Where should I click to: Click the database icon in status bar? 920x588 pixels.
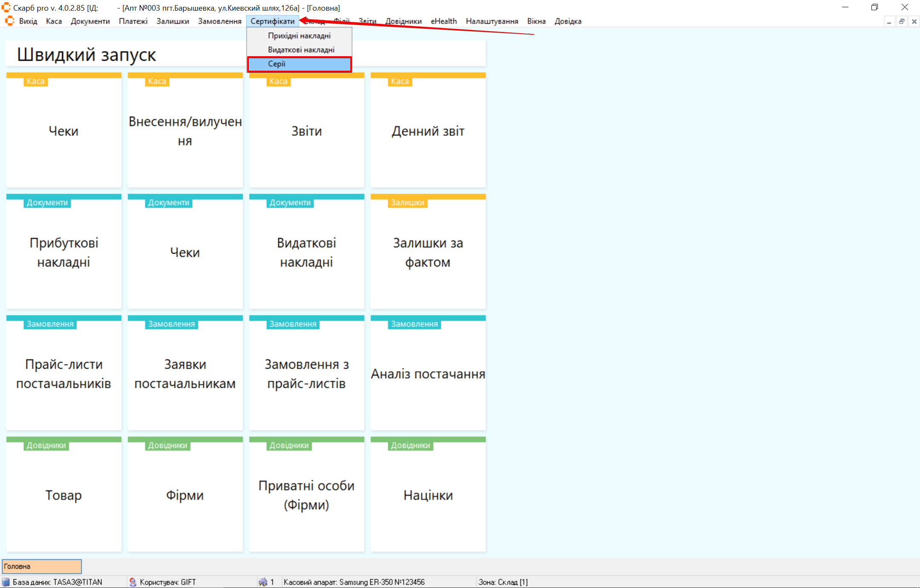coord(6,582)
